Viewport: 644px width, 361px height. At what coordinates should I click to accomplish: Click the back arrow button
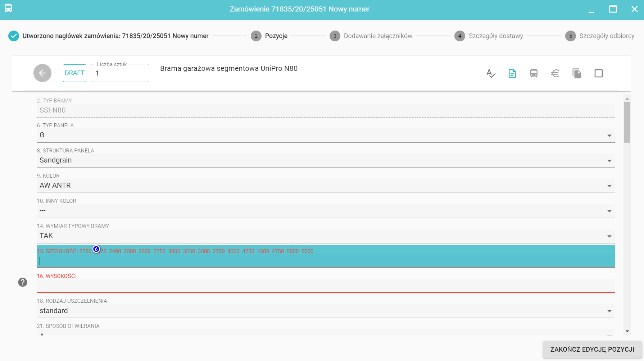[x=42, y=73]
